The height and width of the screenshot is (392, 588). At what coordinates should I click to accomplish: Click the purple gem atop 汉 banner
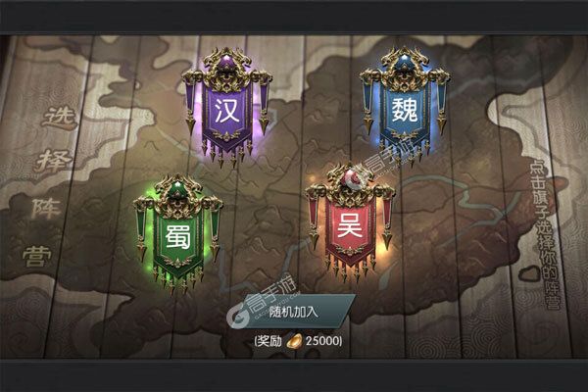[227, 62]
